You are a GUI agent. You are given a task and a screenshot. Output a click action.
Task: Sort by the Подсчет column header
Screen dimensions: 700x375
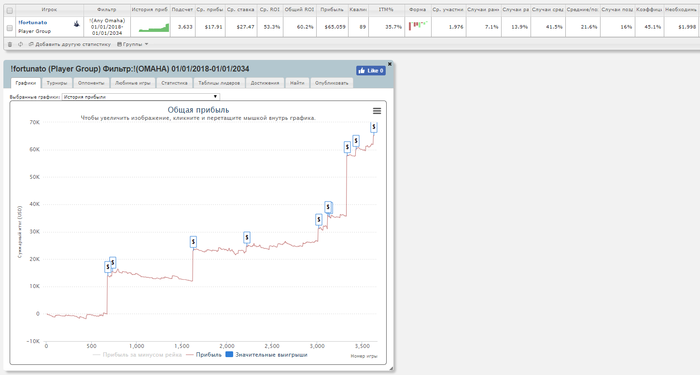tap(182, 9)
